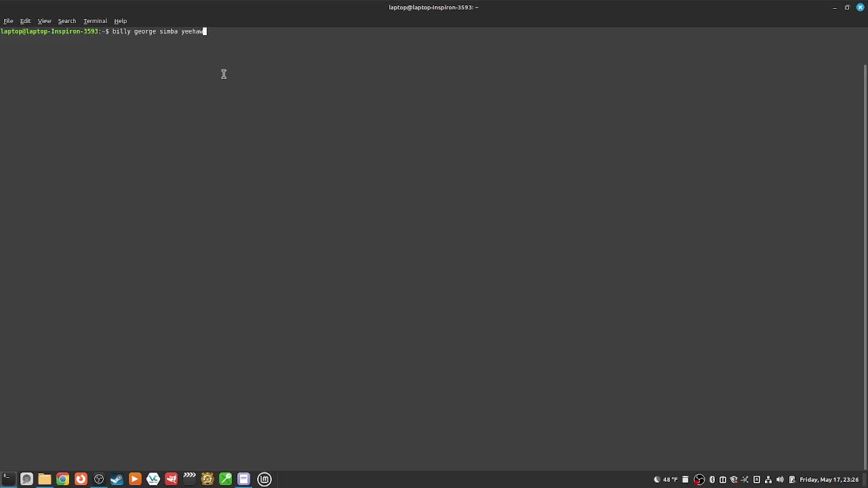868x488 pixels.
Task: Open the Help menu
Action: pyautogui.click(x=120, y=21)
